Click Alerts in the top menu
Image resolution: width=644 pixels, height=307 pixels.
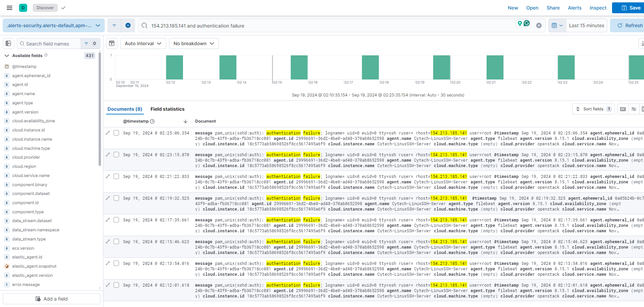click(x=575, y=8)
